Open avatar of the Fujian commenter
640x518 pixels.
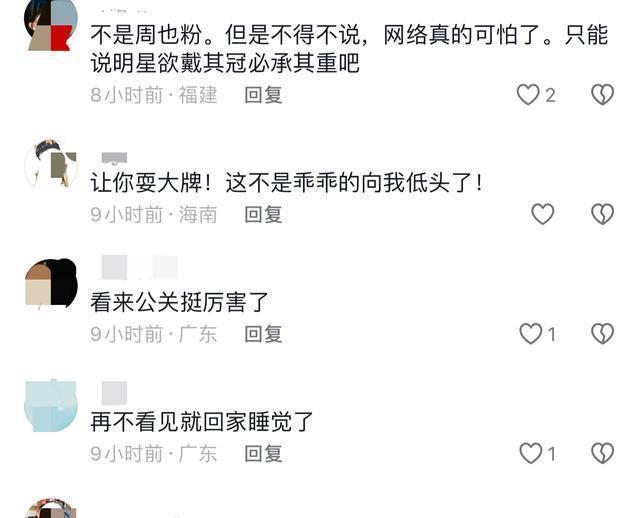point(51,25)
